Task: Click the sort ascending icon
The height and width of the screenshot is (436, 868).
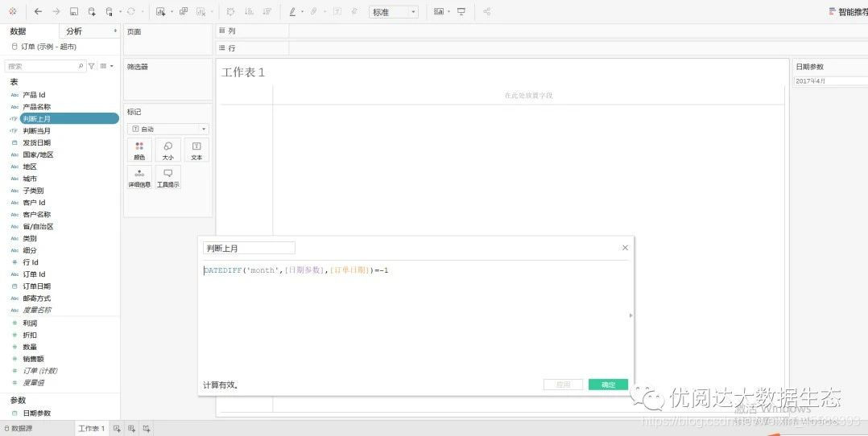Action: [x=249, y=11]
